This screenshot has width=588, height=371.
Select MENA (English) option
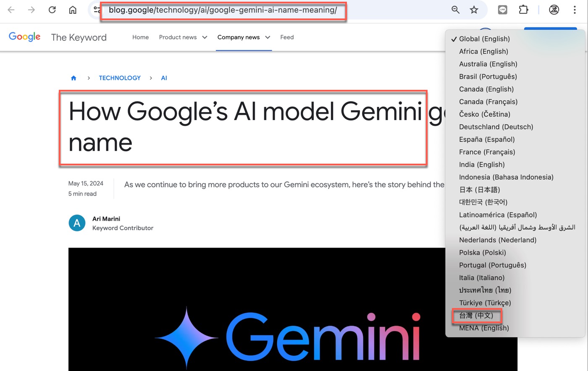tap(515, 328)
